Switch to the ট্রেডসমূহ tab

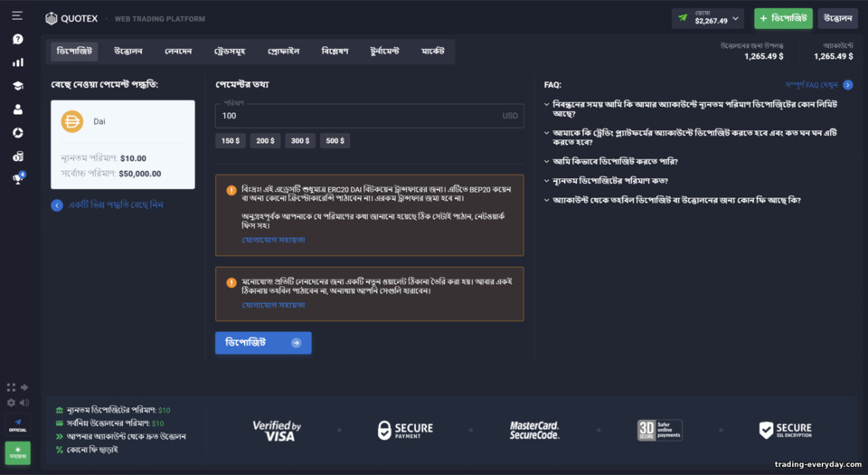230,52
